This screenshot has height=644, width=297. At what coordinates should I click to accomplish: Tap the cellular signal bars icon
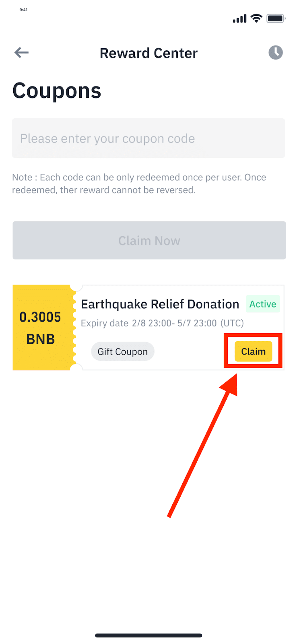[239, 19]
